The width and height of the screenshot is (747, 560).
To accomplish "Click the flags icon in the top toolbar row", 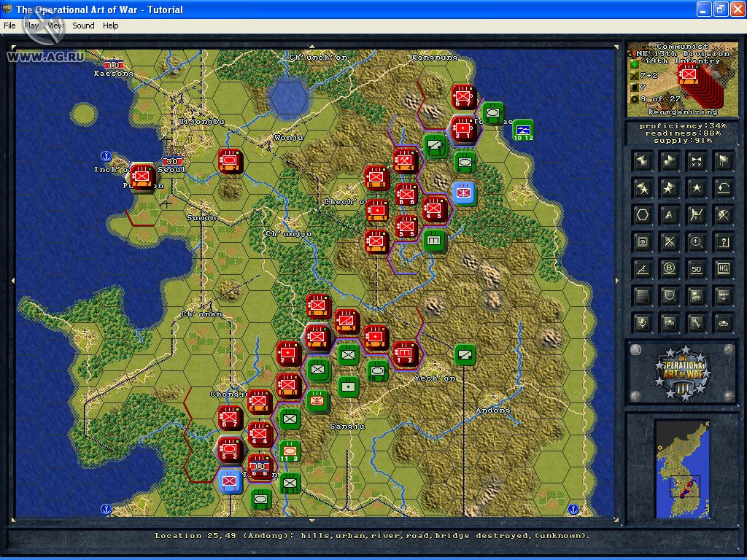I will (723, 161).
